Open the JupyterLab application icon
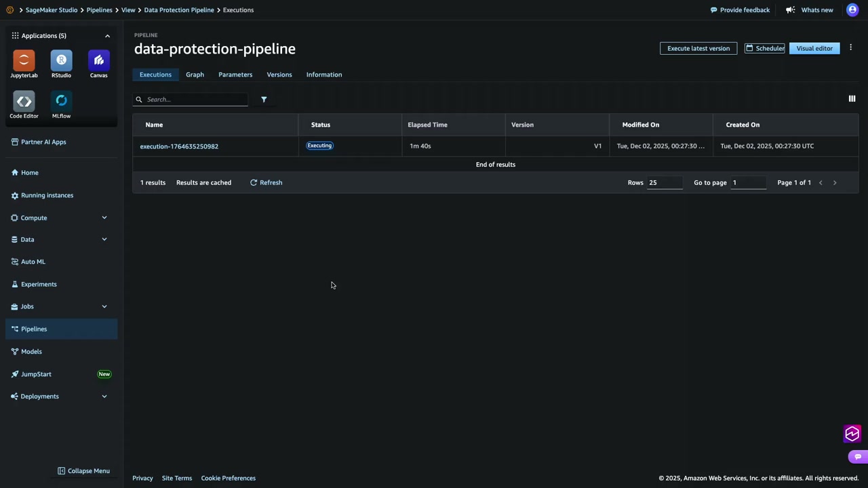 [x=24, y=61]
